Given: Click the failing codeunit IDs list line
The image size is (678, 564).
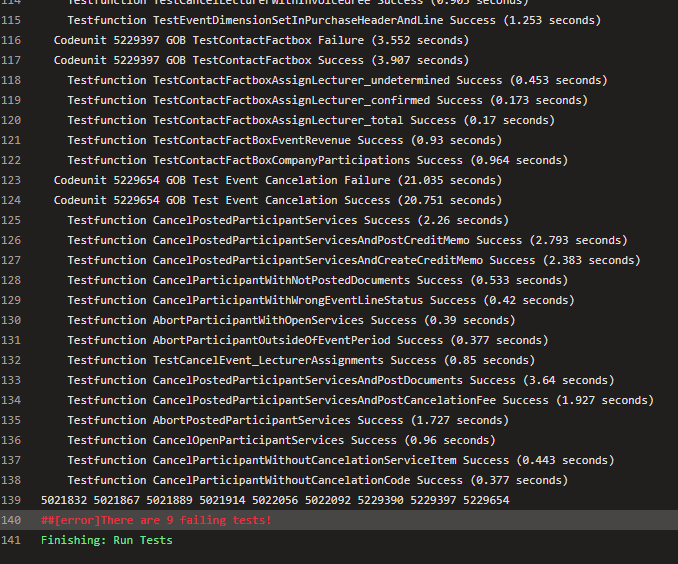Looking at the screenshot, I should pyautogui.click(x=275, y=500).
